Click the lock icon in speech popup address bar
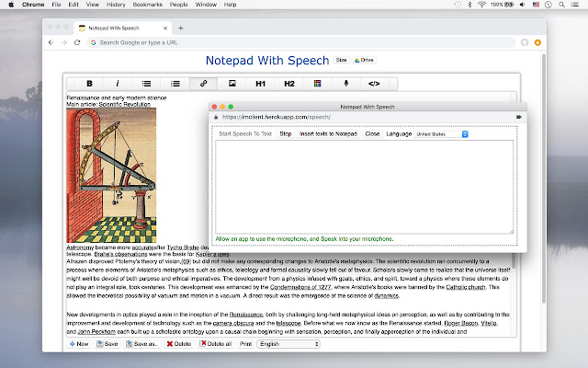 (216, 117)
